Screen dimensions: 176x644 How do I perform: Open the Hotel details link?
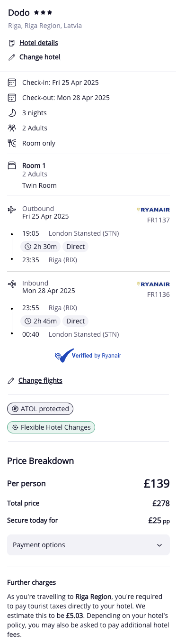click(x=39, y=43)
